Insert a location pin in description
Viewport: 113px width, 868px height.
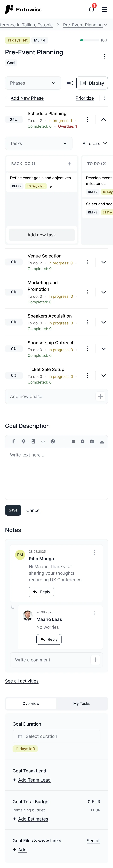point(24,441)
